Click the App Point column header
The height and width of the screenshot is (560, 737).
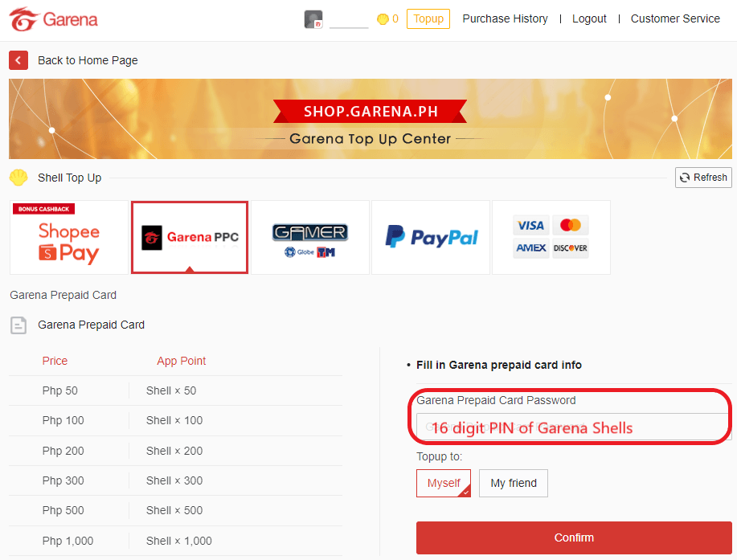[x=182, y=361]
